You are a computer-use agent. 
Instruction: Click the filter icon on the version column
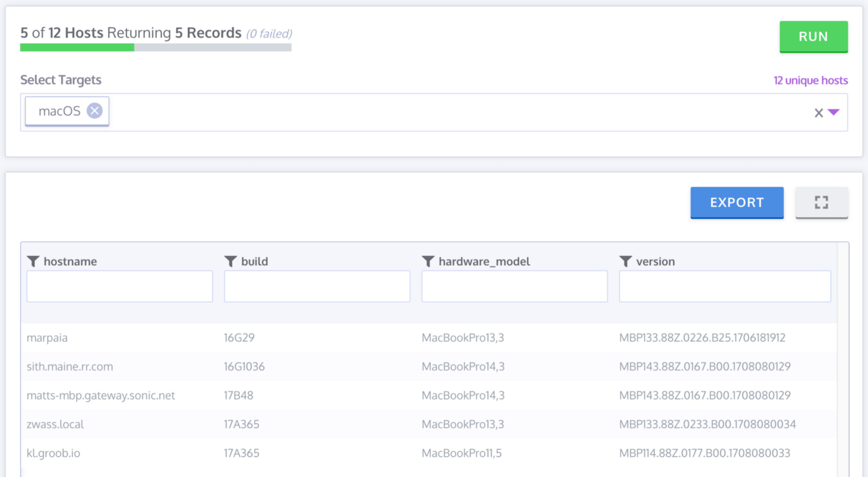(626, 261)
